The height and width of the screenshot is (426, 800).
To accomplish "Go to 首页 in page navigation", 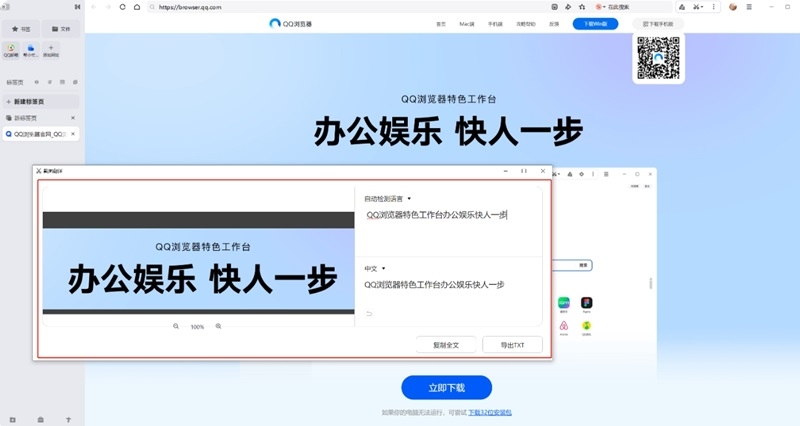I will point(441,24).
